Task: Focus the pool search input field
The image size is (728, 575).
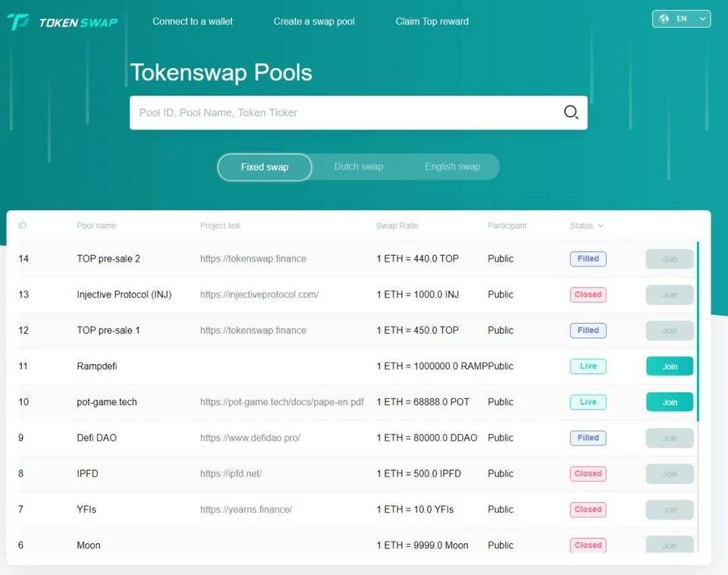Action: (359, 113)
